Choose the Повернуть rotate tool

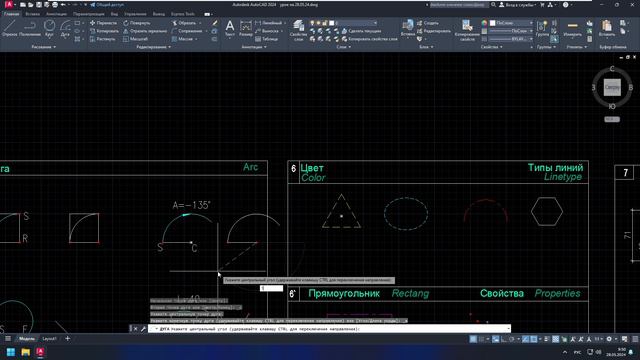pyautogui.click(x=137, y=23)
